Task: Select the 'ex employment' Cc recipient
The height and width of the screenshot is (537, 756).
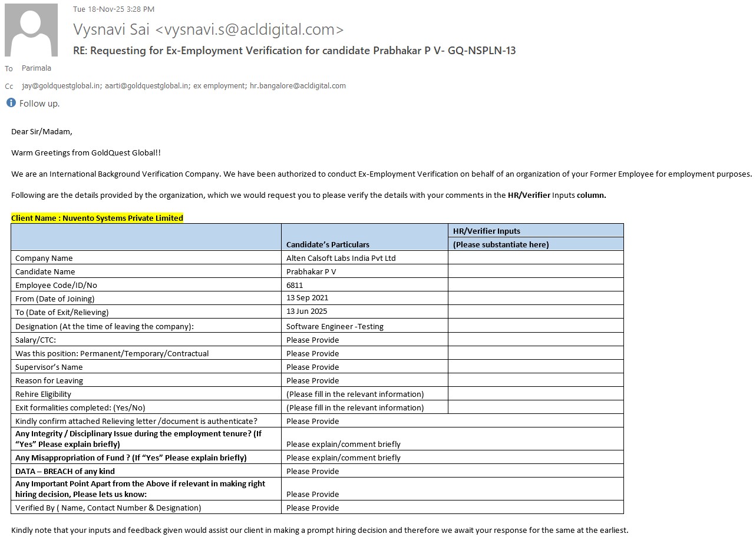Action: [220, 86]
